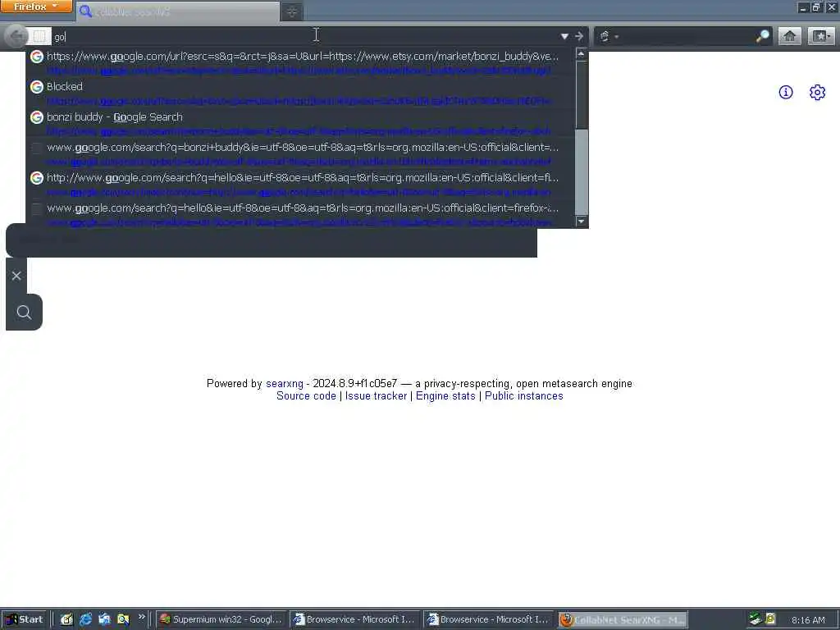Switch to CollabNet SearXNG taskbar window
The height and width of the screenshot is (630, 840).
tap(623, 620)
